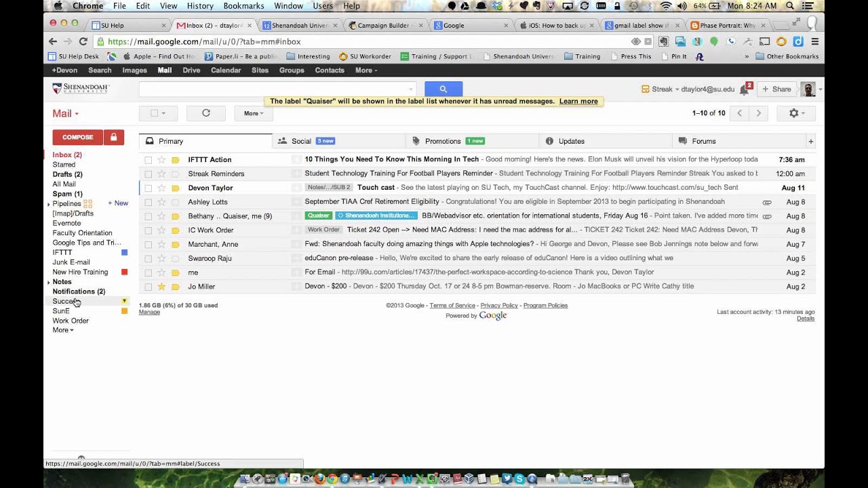Add a new inbox tab with plus

pos(810,141)
